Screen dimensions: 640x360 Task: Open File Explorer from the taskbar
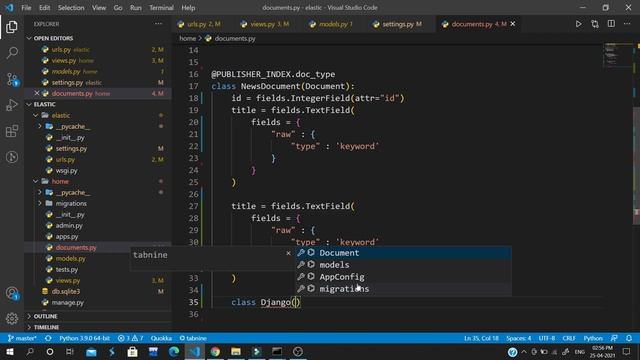coord(236,351)
